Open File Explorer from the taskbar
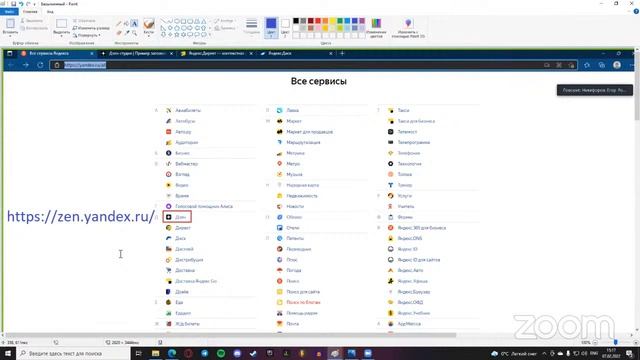The image size is (640, 360). 156,353
